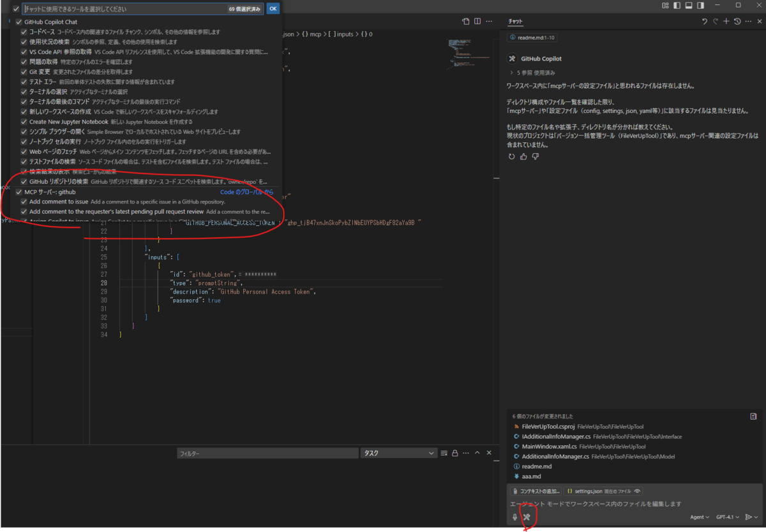Viewport: 766px width, 532px height.
Task: Toggle the ノートブック セルの実行 checkbox
Action: pos(24,142)
